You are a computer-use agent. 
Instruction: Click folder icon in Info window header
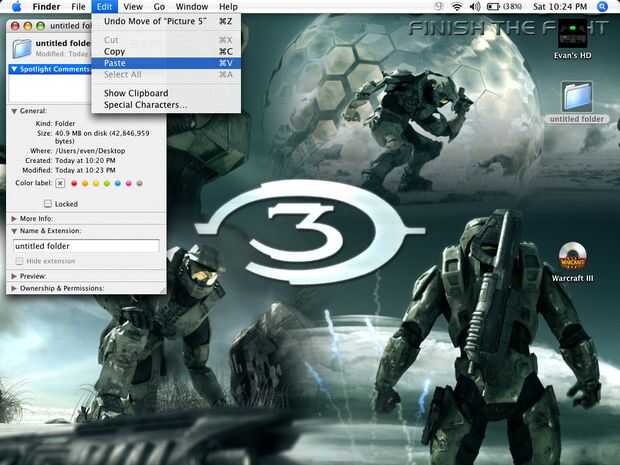pos(21,48)
